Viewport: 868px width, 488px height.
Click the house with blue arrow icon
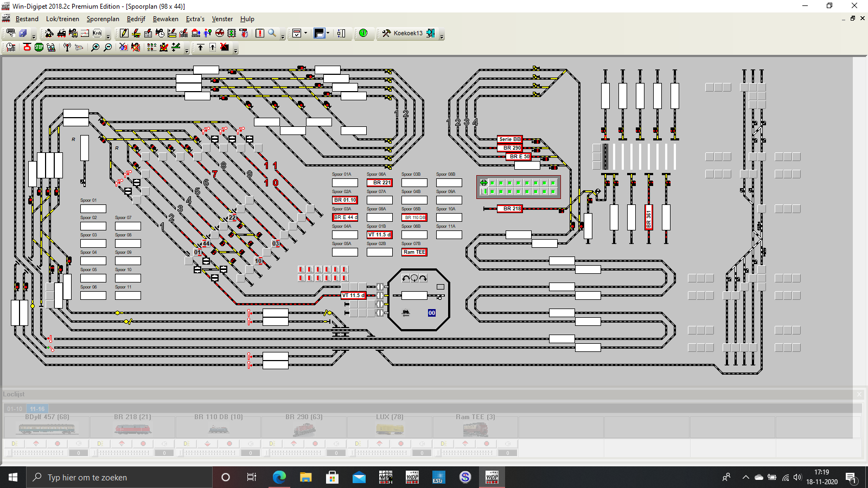coord(196,33)
